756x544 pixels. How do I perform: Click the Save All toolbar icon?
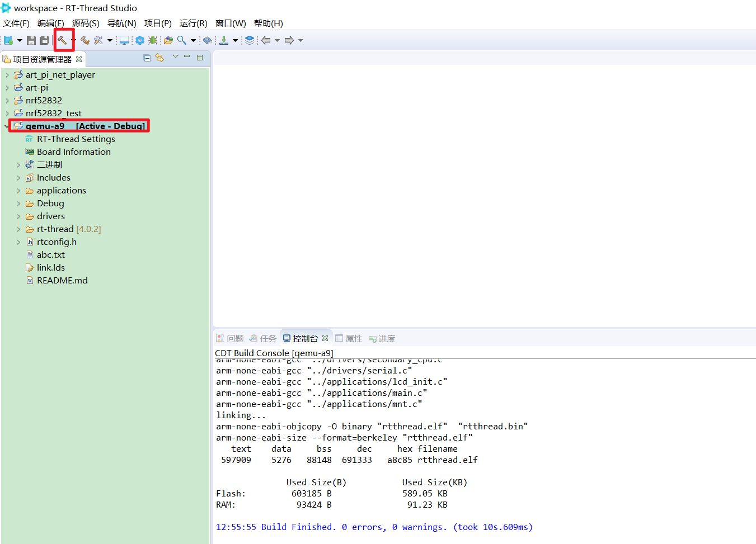point(44,40)
